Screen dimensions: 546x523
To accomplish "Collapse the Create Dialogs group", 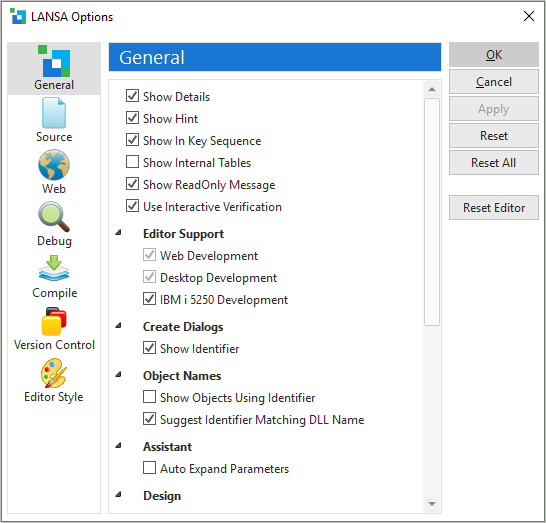I will click(119, 326).
